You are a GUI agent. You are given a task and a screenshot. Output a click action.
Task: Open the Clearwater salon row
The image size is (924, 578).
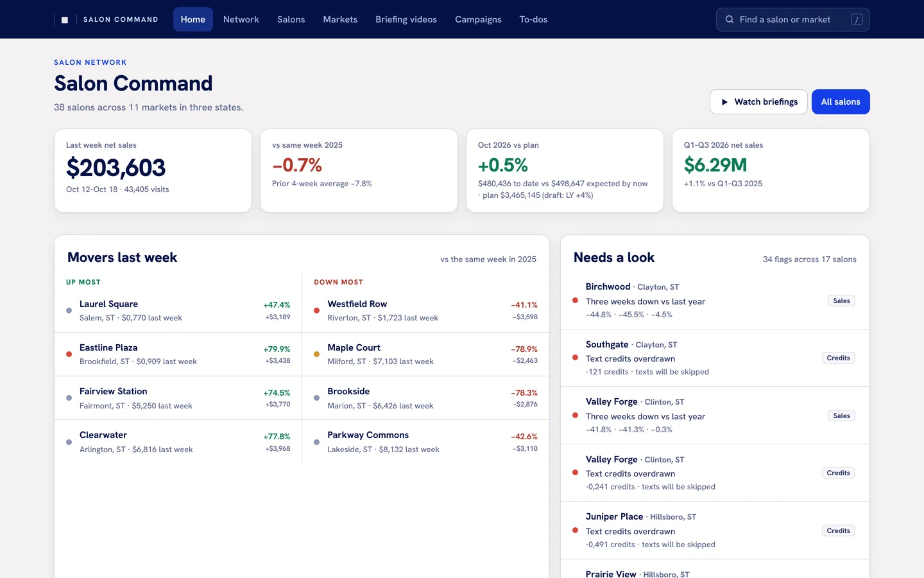click(178, 442)
